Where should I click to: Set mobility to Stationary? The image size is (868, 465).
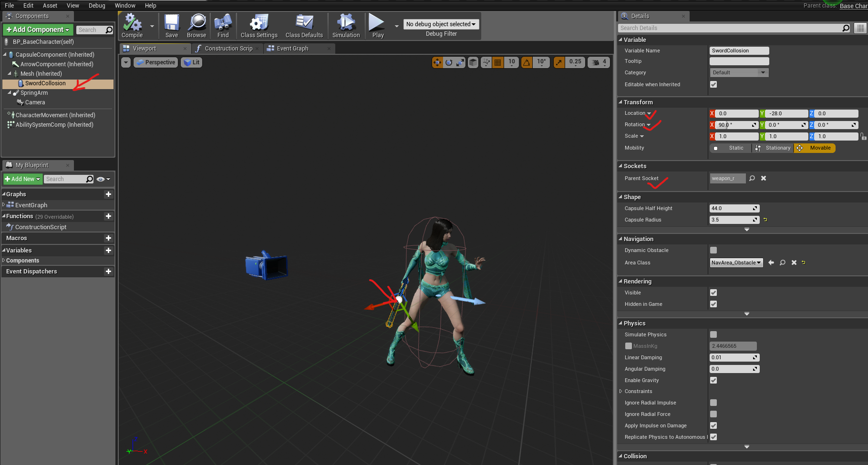(x=773, y=148)
